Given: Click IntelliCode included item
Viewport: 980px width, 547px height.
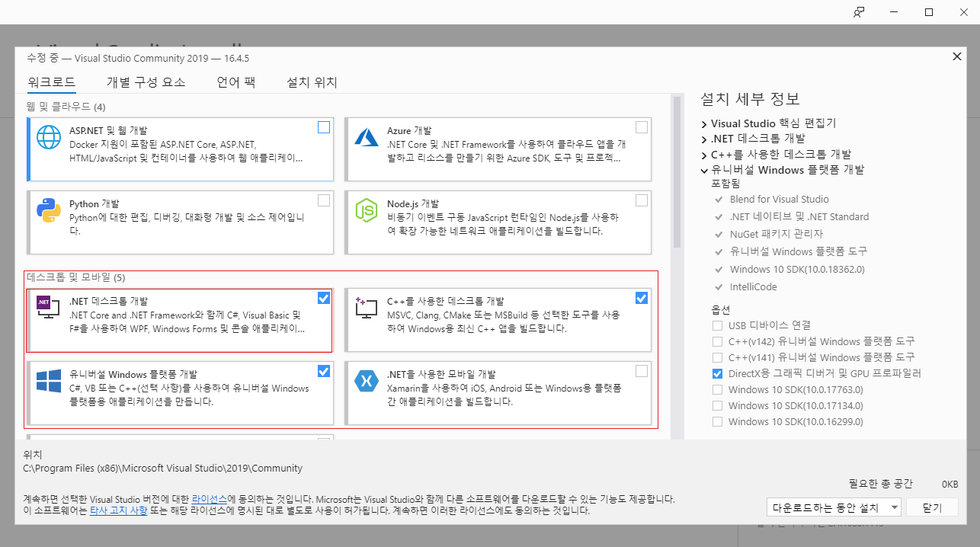Looking at the screenshot, I should [754, 287].
